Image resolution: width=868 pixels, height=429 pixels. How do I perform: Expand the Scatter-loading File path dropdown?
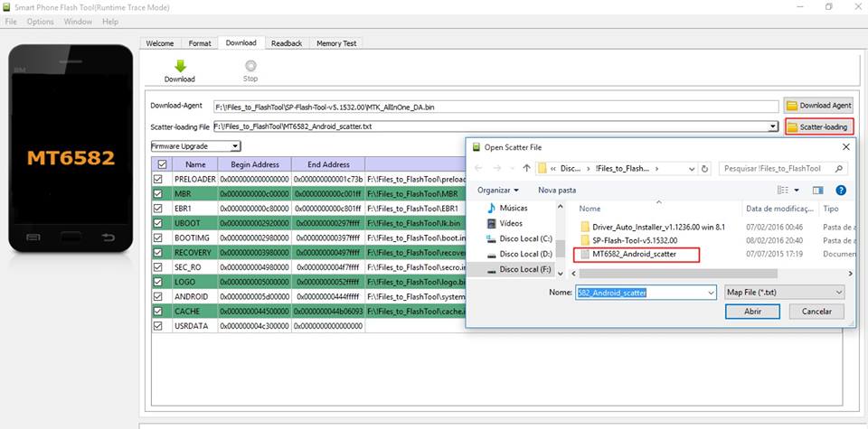773,127
